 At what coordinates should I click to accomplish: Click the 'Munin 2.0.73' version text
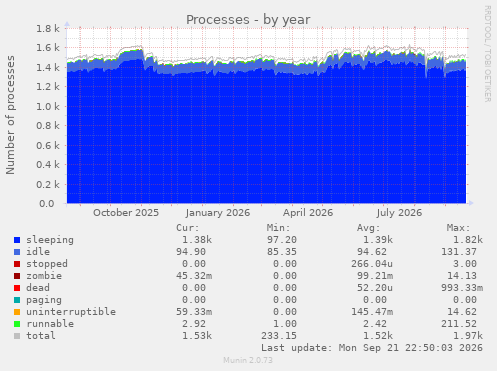[248, 360]
